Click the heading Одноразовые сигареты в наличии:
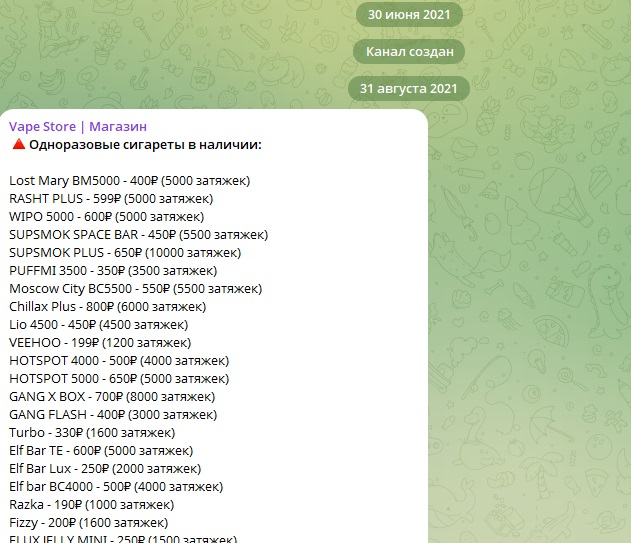The width and height of the screenshot is (631, 543). pos(145,145)
